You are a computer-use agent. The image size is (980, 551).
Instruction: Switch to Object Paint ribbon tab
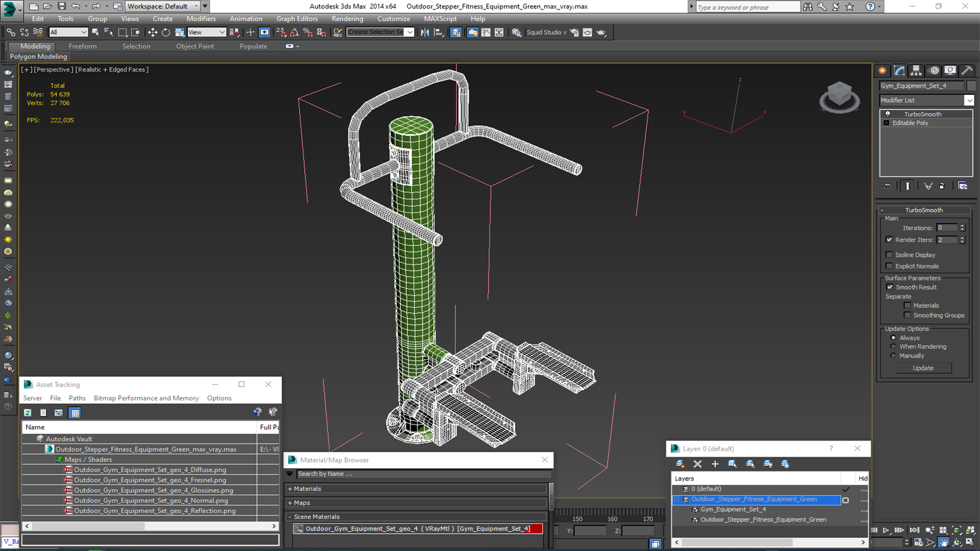(x=195, y=46)
